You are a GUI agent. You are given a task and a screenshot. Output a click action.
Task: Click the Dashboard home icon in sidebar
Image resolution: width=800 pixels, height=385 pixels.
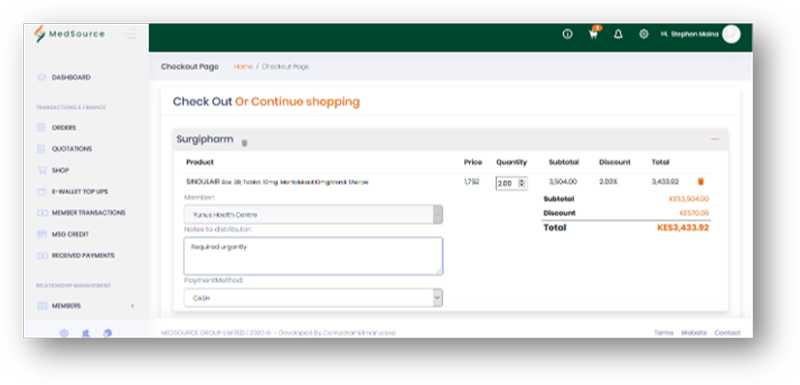coord(42,78)
